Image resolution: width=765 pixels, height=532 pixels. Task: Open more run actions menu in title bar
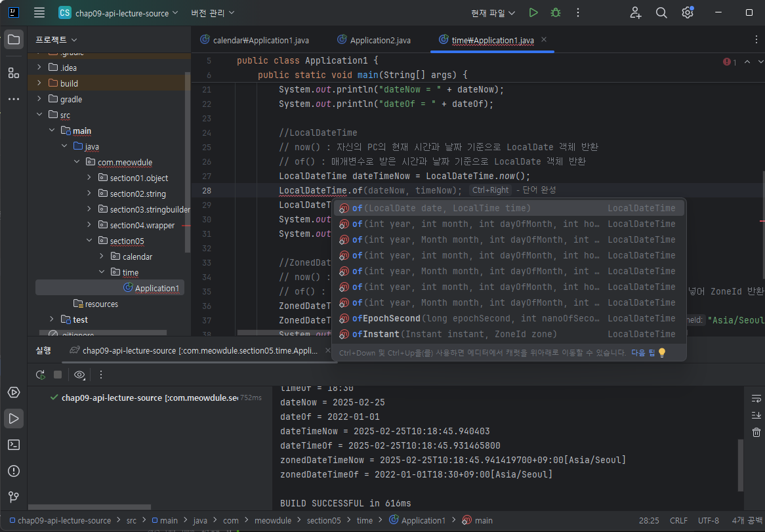[577, 12]
